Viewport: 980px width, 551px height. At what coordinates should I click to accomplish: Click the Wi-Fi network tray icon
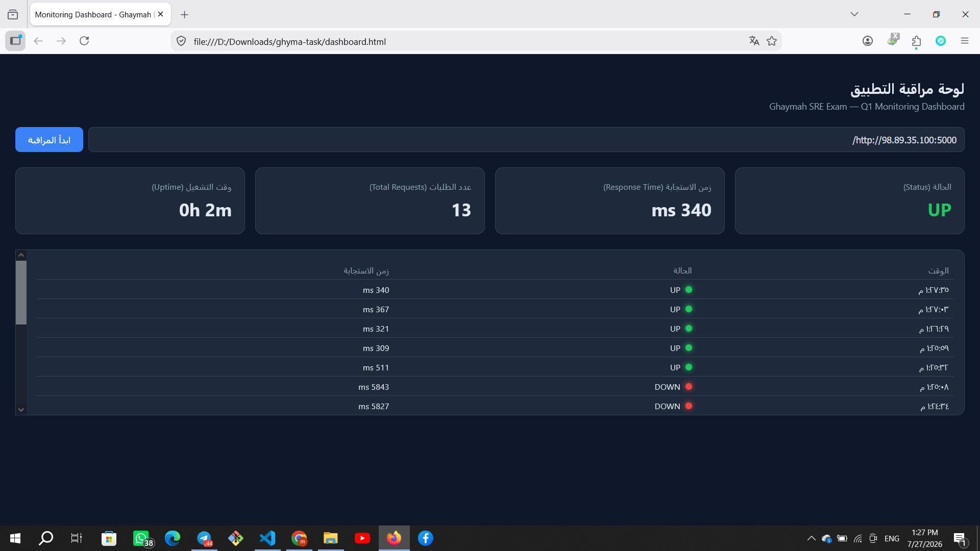[858, 538]
